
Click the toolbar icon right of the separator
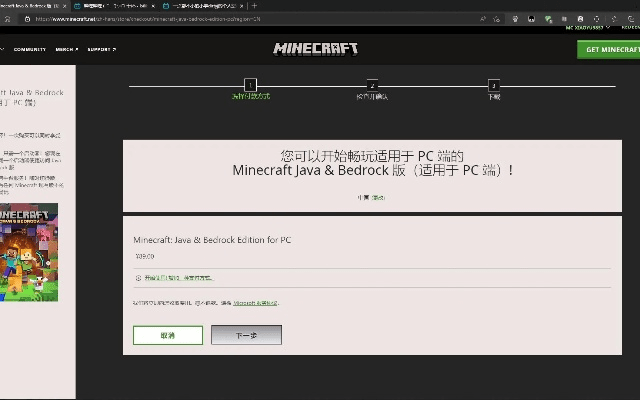pyautogui.click(x=614, y=19)
